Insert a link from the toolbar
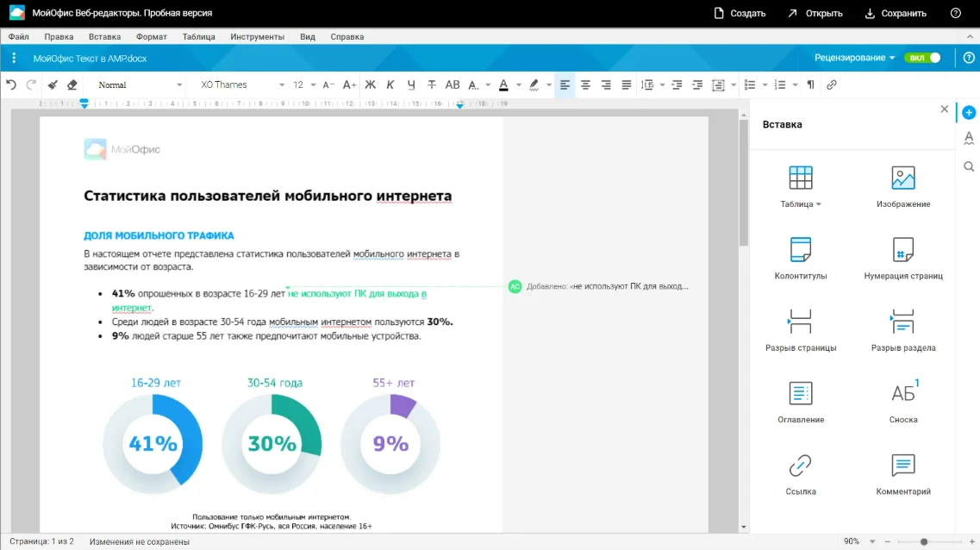Screen dimensions: 980x550 tap(832, 84)
